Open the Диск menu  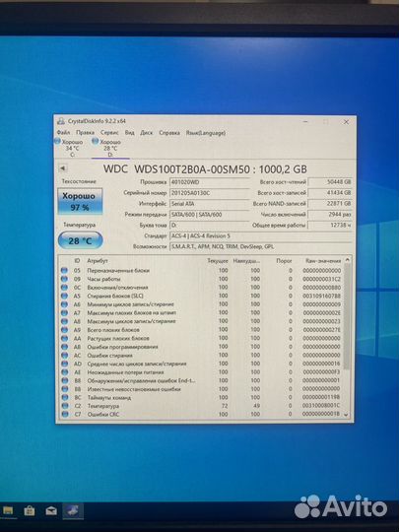point(147,132)
